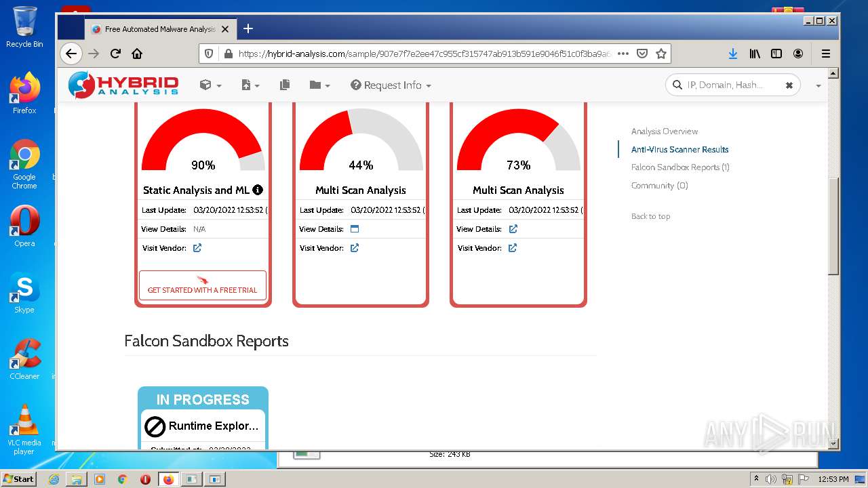
Task: Open the In Progress Runtime Explorer report
Action: [203, 418]
